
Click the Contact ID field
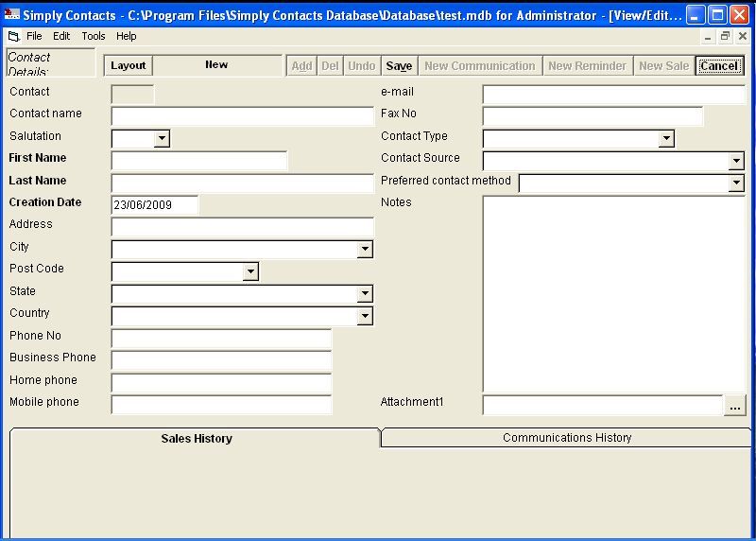click(132, 95)
